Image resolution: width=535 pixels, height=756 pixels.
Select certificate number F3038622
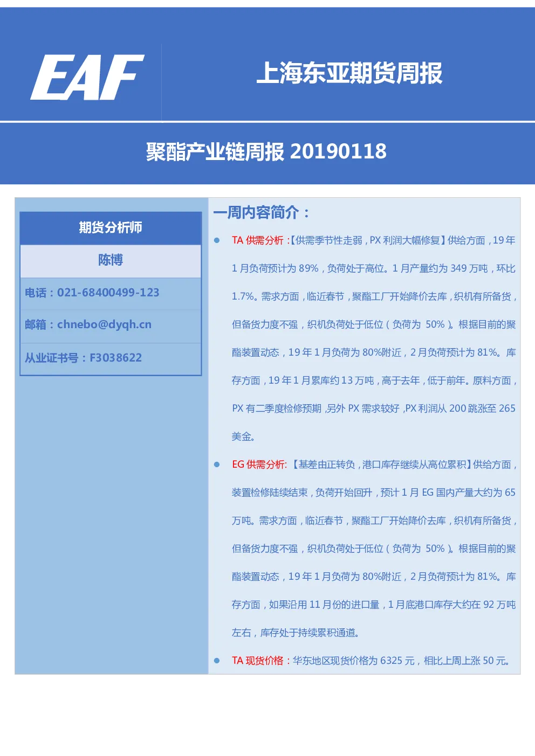tap(115, 358)
